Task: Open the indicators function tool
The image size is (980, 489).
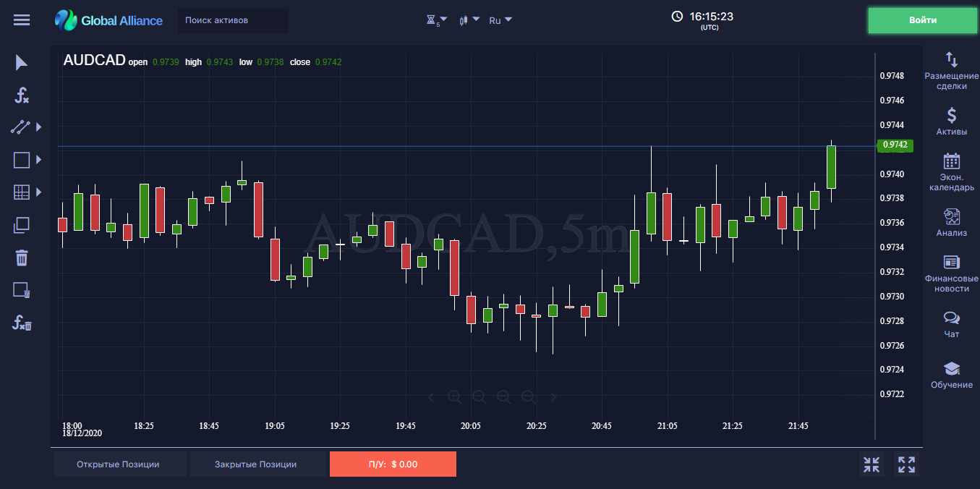Action: (22, 95)
